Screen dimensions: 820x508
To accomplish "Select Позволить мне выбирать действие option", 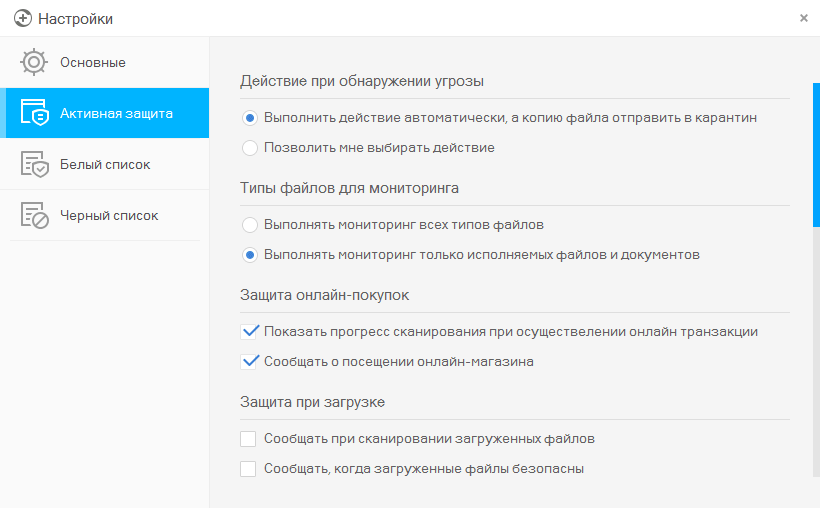I will pyautogui.click(x=250, y=147).
